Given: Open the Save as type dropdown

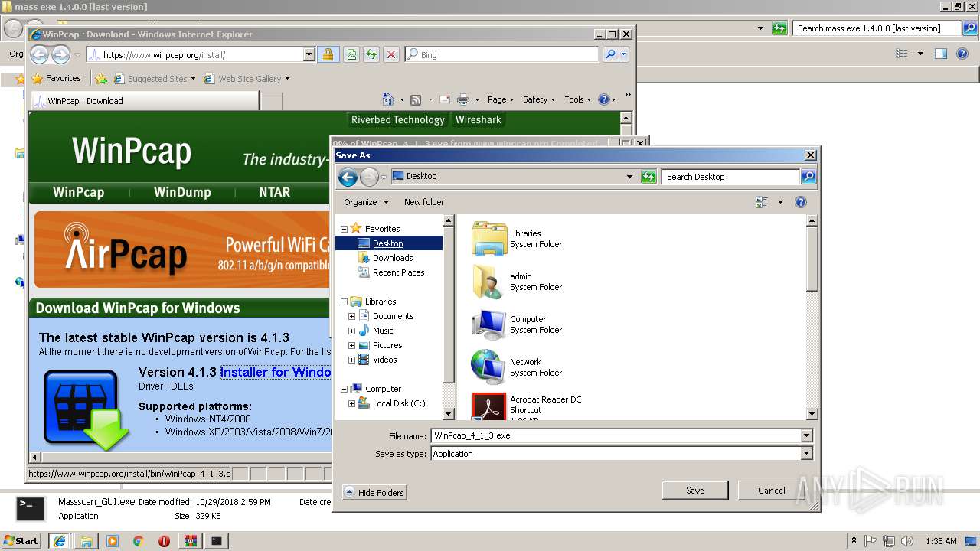Looking at the screenshot, I should pyautogui.click(x=806, y=454).
